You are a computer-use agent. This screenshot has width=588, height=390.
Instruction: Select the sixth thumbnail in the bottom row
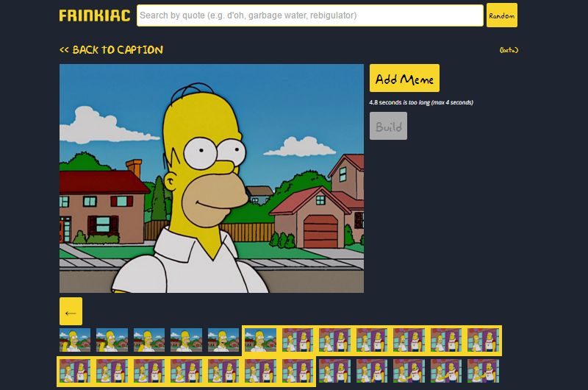261,371
